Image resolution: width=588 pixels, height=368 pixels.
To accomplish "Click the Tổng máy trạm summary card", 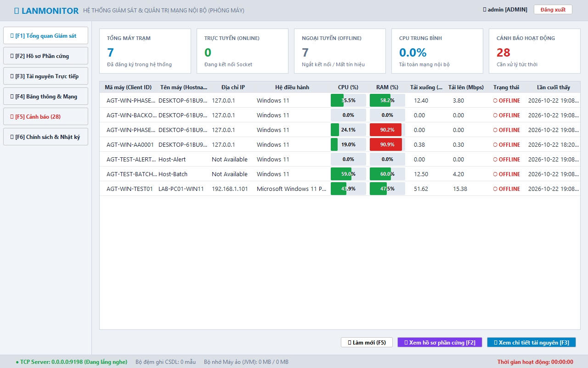I will [x=145, y=51].
